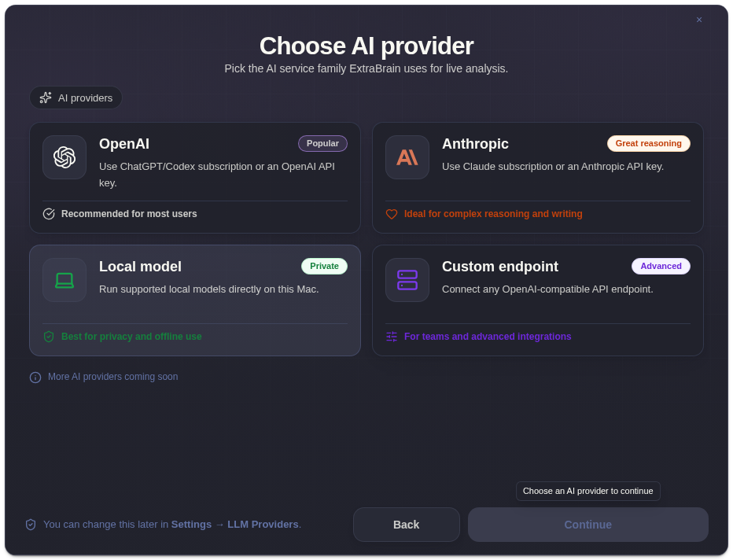Click 'Recommended for most users' text
The image size is (733, 560).
coord(129,214)
